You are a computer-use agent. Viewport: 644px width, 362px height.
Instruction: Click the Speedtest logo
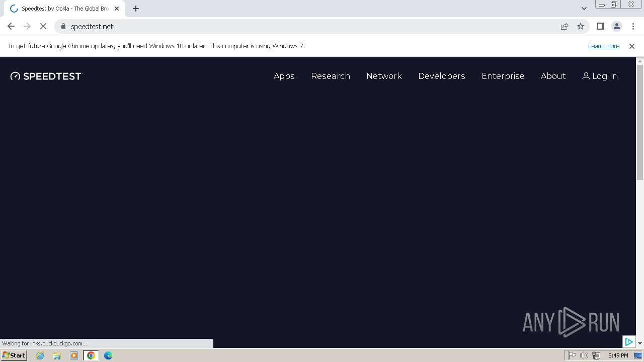coord(46,76)
